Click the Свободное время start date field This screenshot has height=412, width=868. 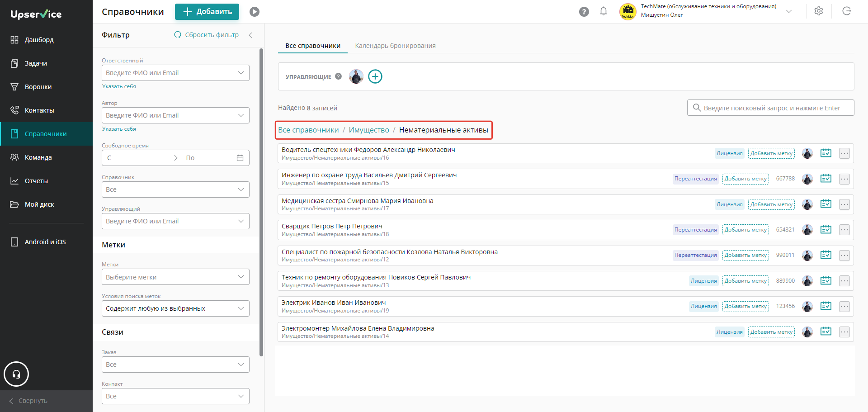pos(138,158)
